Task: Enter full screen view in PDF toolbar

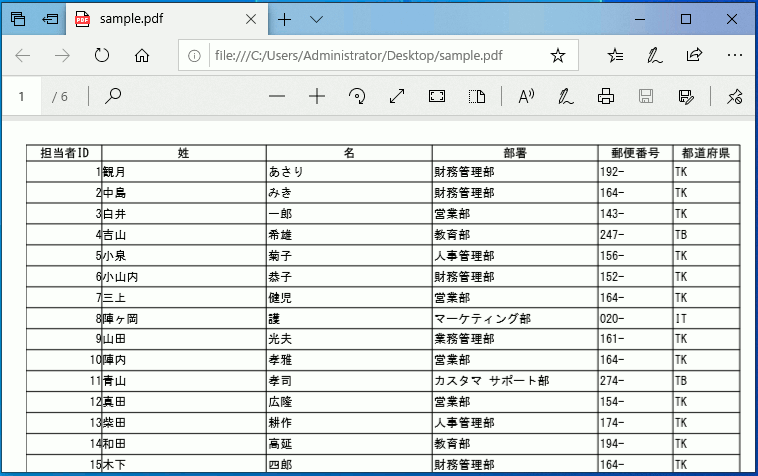Action: point(437,96)
